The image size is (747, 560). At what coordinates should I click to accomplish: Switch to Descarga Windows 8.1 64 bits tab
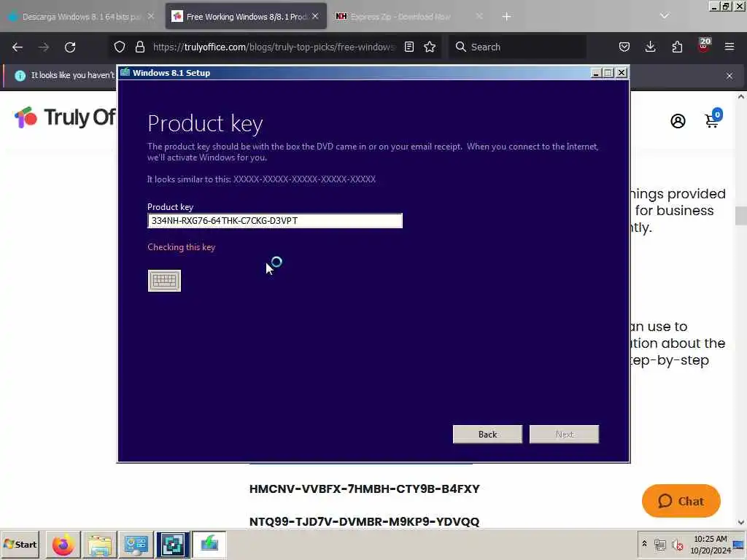(82, 17)
